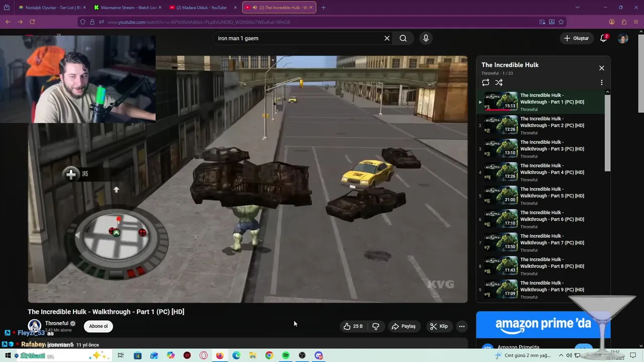Toggle playlist shuffle
Image resolution: width=644 pixels, height=362 pixels.
[x=499, y=82]
